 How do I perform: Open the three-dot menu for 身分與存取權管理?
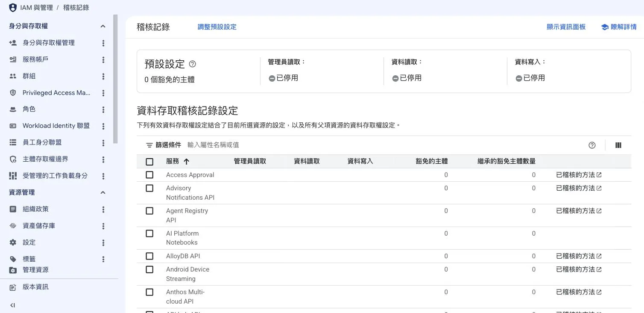[103, 43]
